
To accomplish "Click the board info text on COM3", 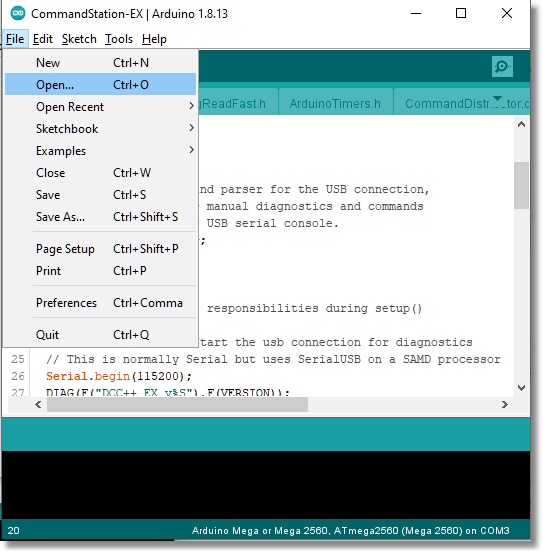I will [350, 530].
